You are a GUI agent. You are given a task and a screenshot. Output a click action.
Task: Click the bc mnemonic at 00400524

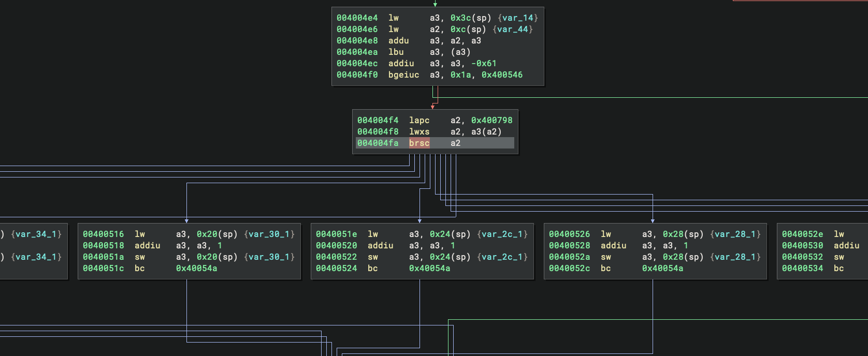373,269
